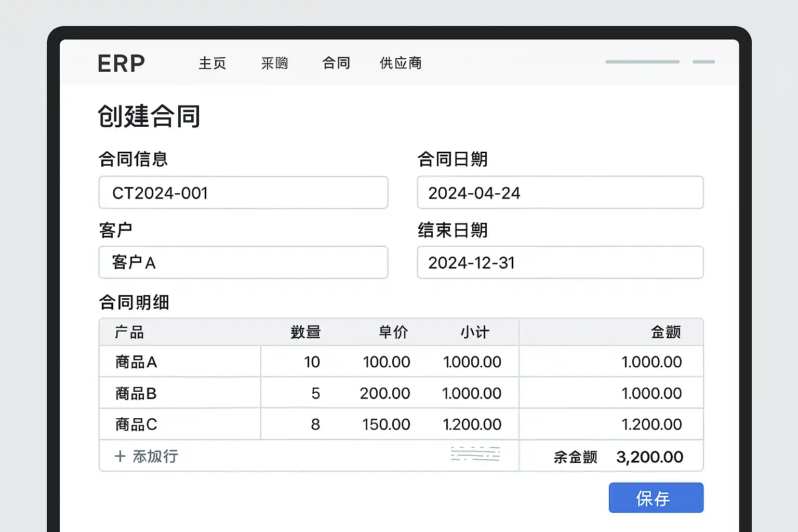This screenshot has width=798, height=532.
Task: Click the 保存 button
Action: (x=656, y=498)
